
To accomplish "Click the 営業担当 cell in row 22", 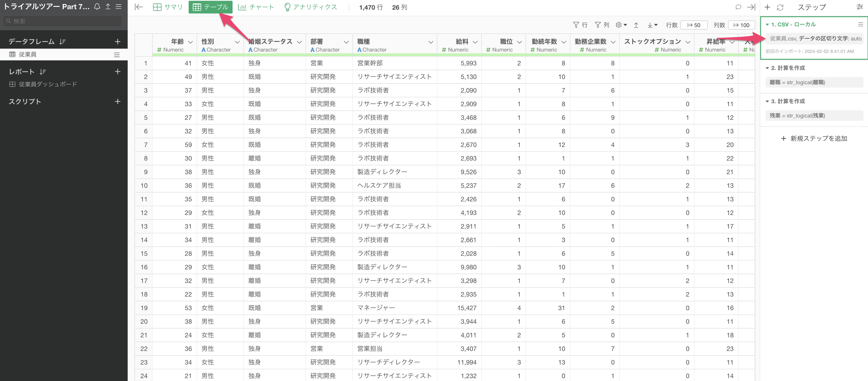I will 395,349.
